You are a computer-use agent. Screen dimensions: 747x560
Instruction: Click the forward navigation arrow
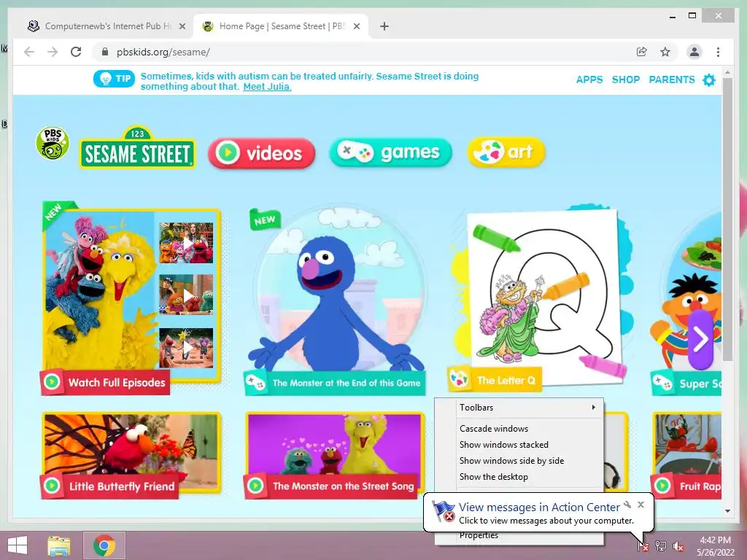[x=53, y=52]
